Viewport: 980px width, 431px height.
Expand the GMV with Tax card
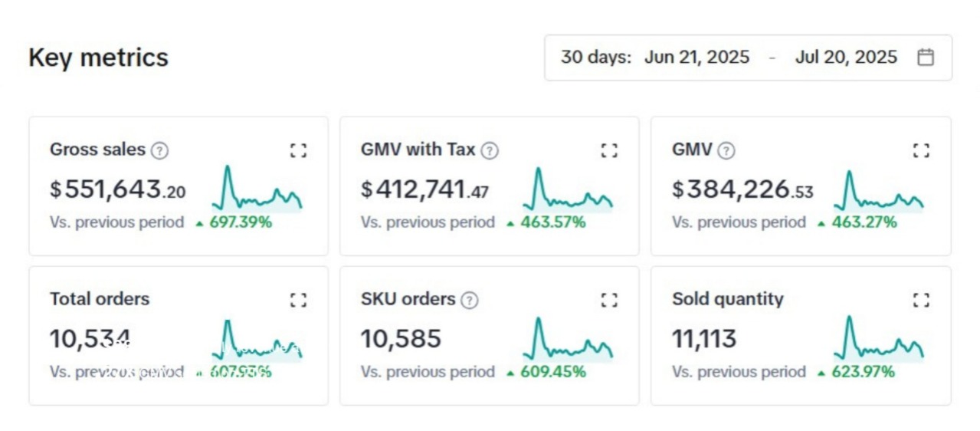coord(609,150)
